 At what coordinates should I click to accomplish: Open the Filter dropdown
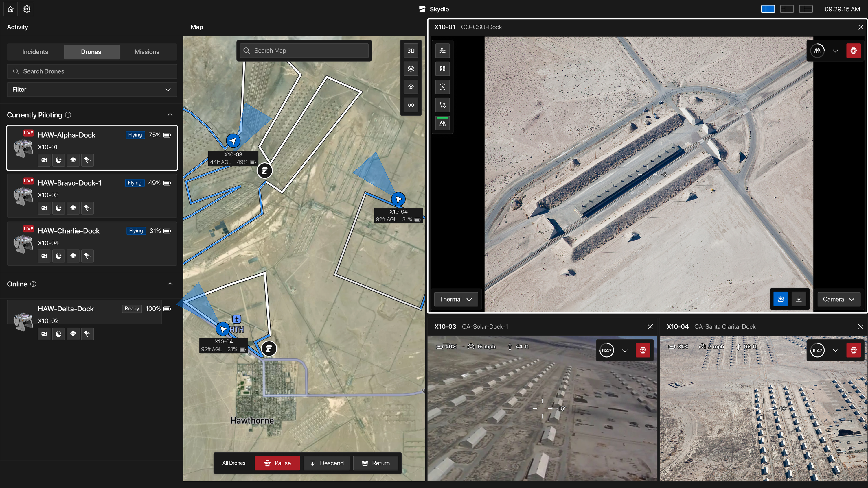[x=92, y=90]
